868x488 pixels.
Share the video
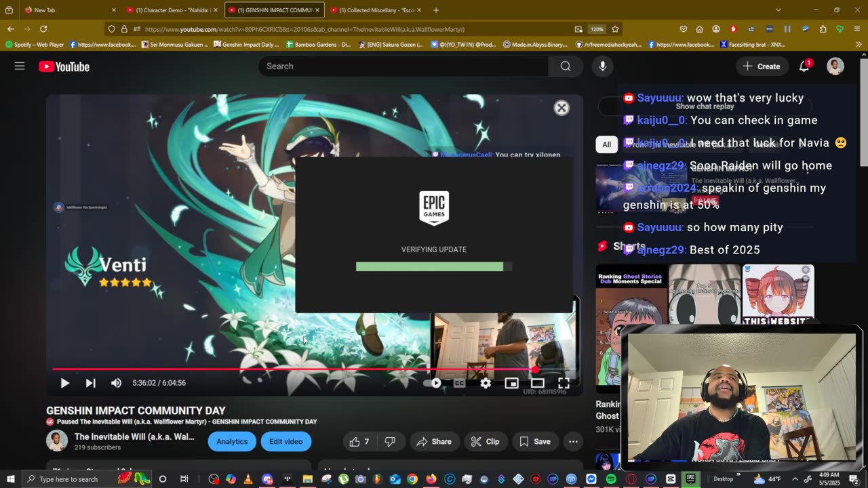tap(434, 441)
